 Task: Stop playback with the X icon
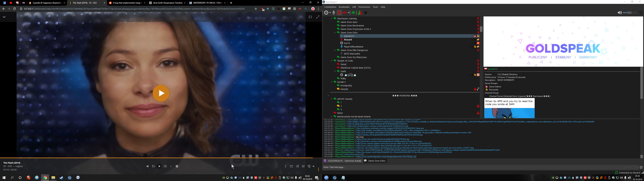(x=177, y=166)
